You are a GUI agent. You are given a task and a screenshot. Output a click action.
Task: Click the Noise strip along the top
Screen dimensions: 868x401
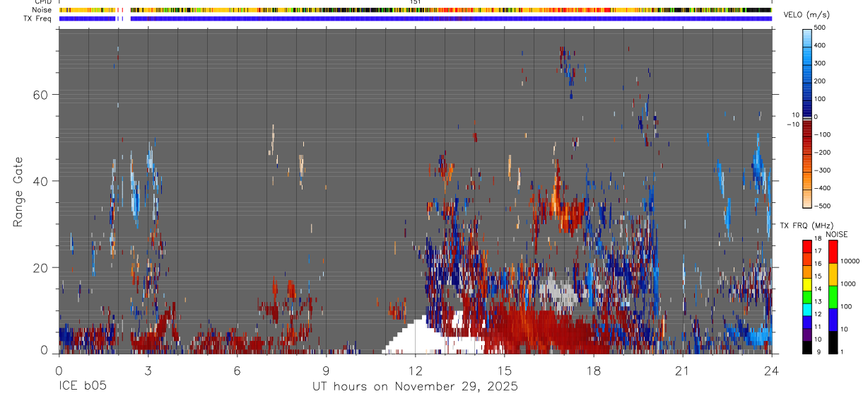[x=416, y=10]
